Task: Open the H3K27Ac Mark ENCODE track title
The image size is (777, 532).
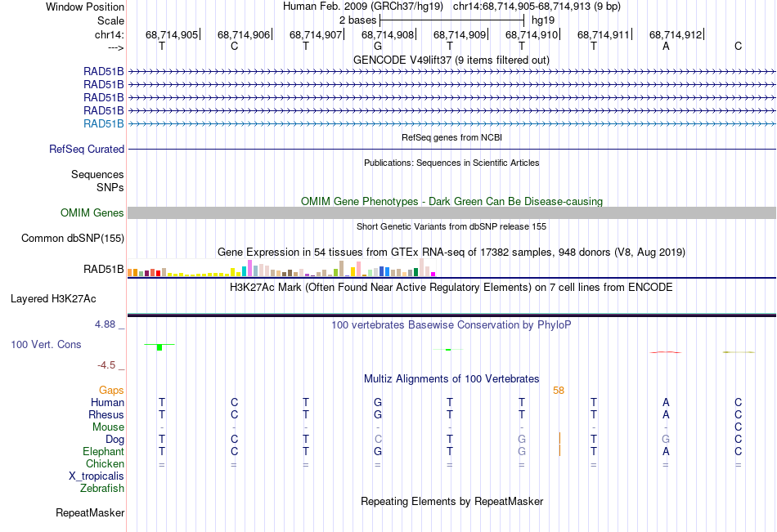Action: (x=451, y=288)
